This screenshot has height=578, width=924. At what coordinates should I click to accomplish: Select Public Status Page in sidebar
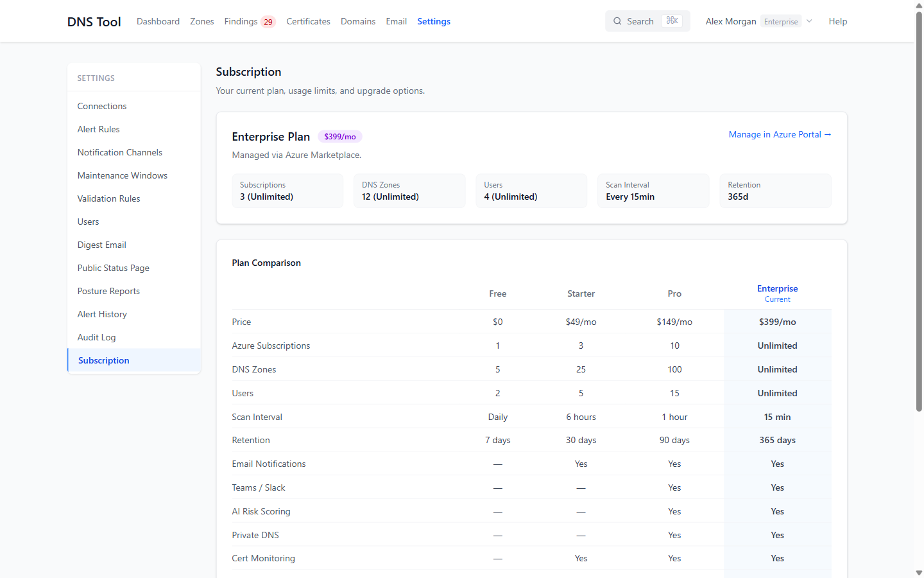coord(134,268)
